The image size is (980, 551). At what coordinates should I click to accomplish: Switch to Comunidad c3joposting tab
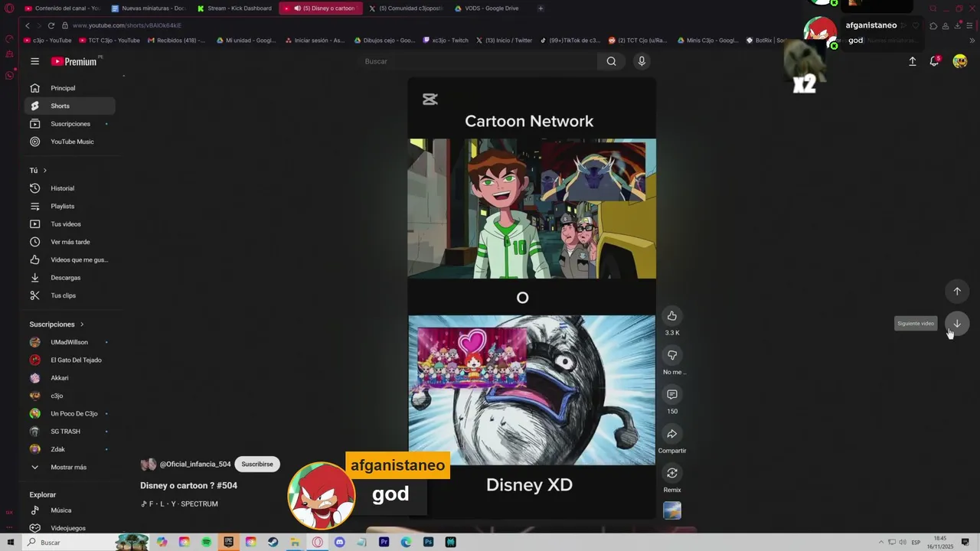tap(406, 8)
